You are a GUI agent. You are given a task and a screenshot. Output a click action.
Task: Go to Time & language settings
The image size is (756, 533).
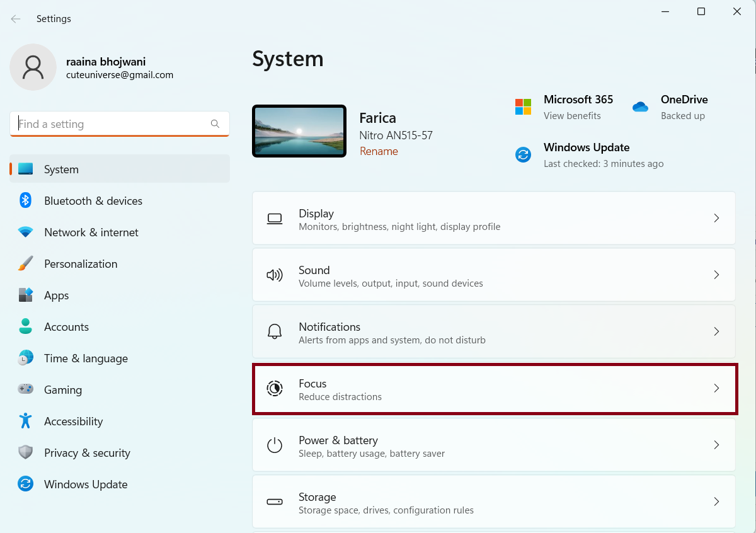[x=86, y=358]
